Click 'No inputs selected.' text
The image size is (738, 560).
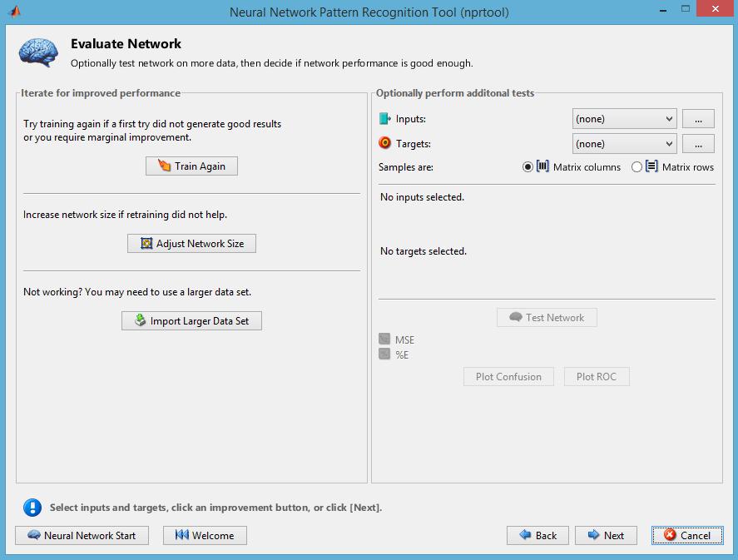coord(422,197)
